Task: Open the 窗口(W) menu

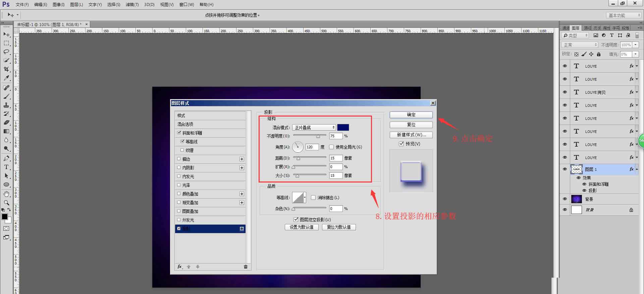Action: 187,5
